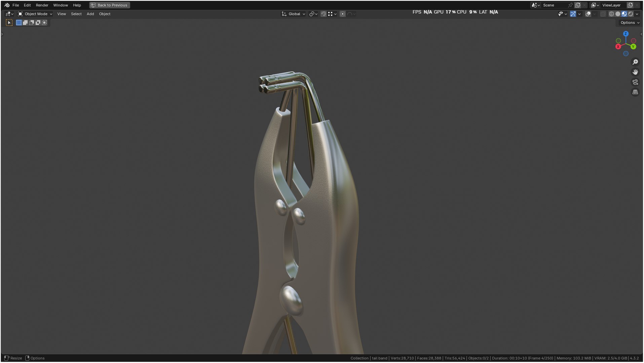Pin the scene with pin icon
Screen dimensions: 644x363
point(570,5)
